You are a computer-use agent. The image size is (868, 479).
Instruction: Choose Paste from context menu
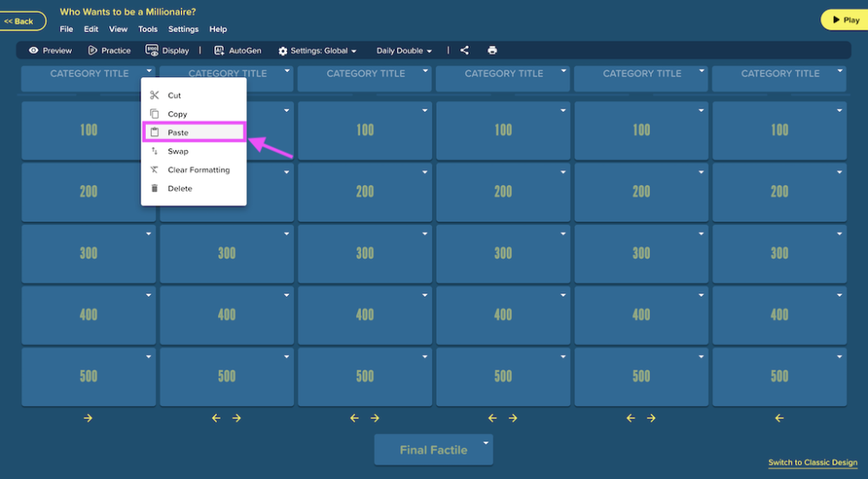click(x=194, y=132)
